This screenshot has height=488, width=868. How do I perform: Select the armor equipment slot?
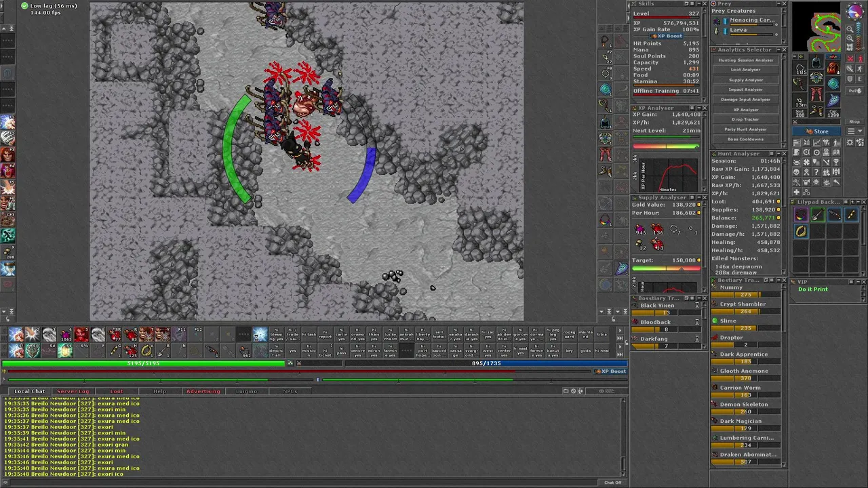816,77
